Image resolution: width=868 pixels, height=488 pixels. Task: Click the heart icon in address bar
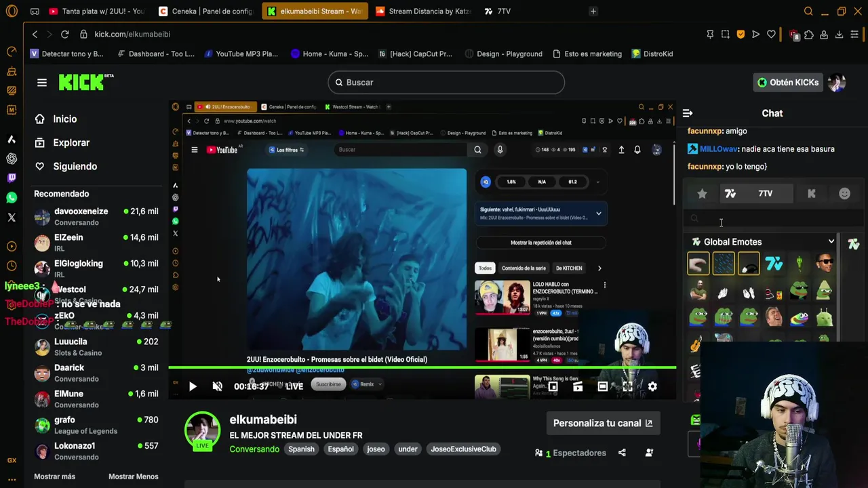point(771,35)
